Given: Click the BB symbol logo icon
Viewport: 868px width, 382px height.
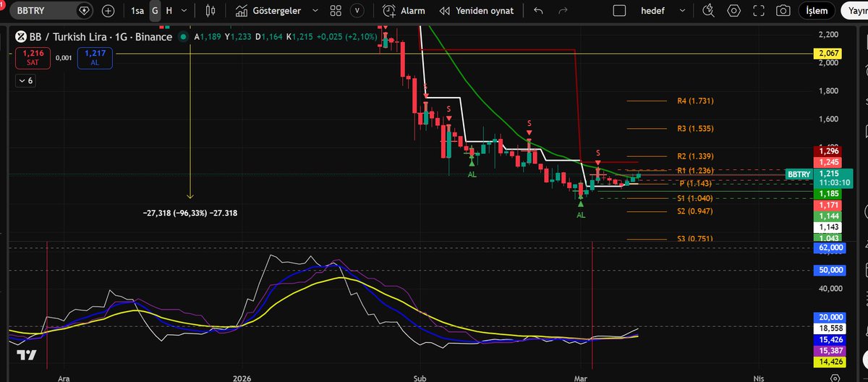Looking at the screenshot, I should [x=22, y=37].
